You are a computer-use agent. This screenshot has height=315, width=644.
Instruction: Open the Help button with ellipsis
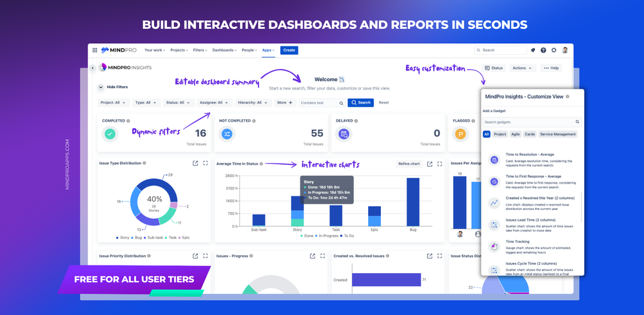pyautogui.click(x=551, y=68)
